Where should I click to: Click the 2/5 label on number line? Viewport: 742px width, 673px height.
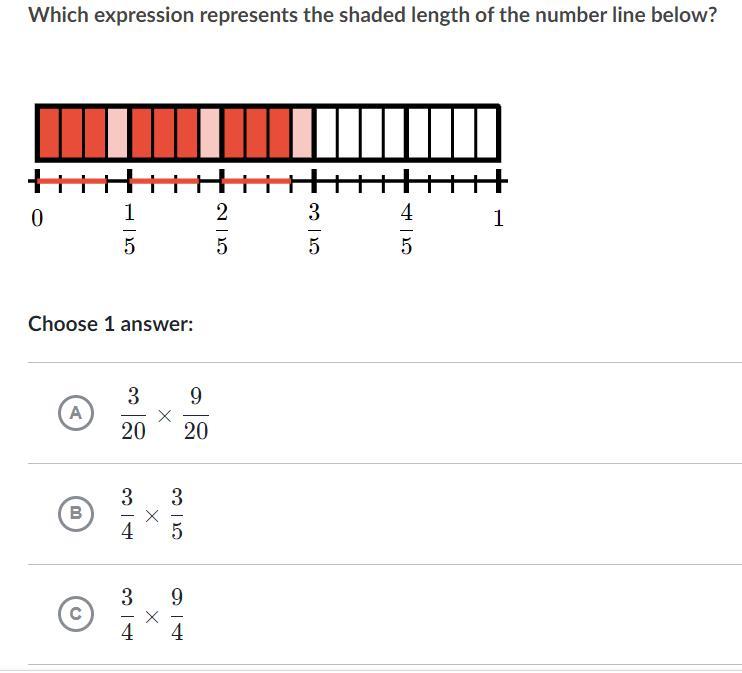pyautogui.click(x=221, y=228)
